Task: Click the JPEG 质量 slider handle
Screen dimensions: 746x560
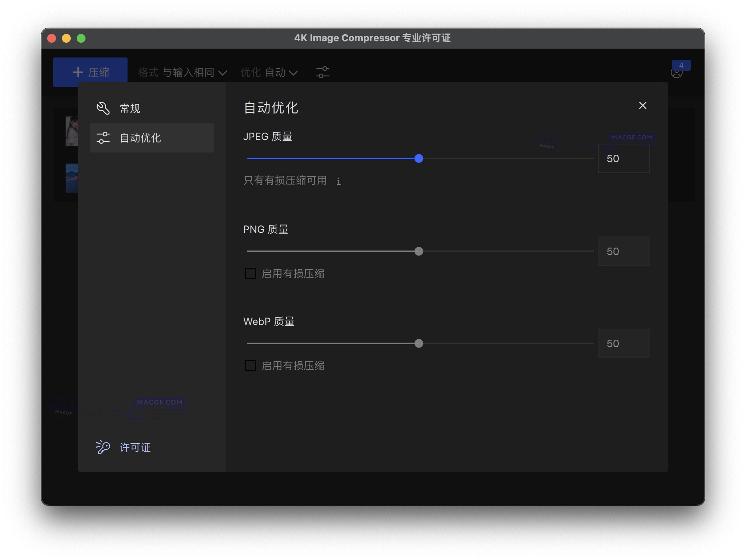Action: coord(419,158)
